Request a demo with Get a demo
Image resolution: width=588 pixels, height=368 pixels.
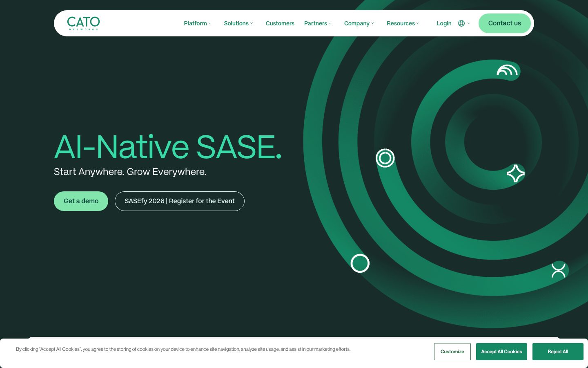point(81,201)
